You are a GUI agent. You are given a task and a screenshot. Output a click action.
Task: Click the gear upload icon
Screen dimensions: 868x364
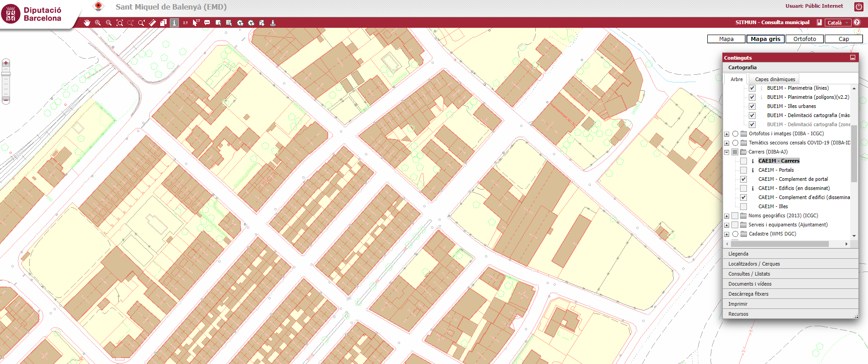coord(240,23)
